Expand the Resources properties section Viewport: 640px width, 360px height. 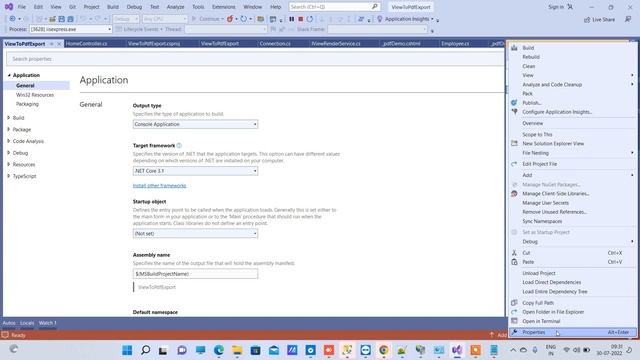click(9, 164)
